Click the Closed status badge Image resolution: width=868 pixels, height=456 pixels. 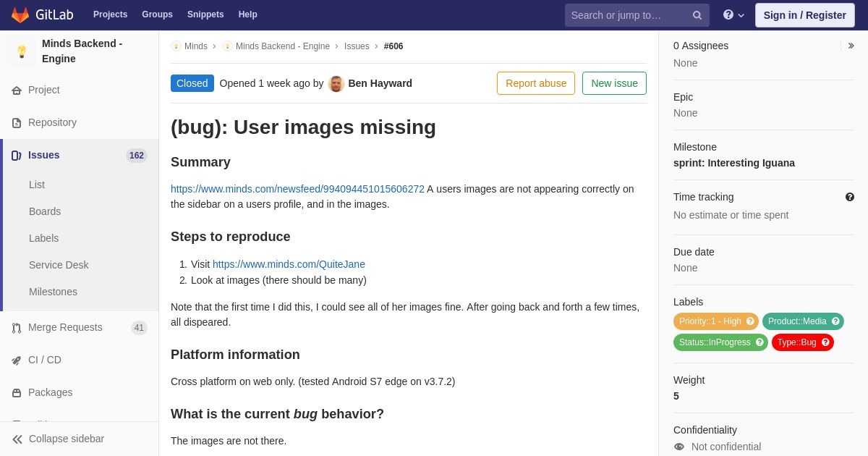tap(192, 83)
